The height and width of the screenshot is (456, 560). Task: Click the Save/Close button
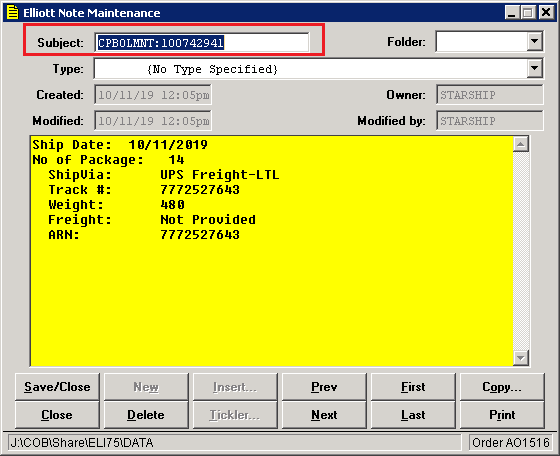click(57, 387)
